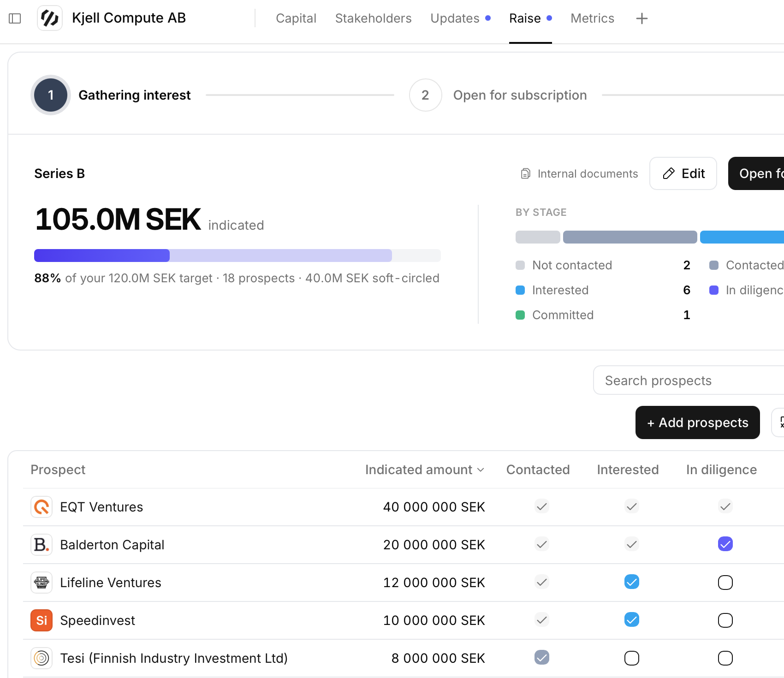Open the EQT Ventures logo
Viewport: 784px width, 678px height.
pyautogui.click(x=42, y=507)
